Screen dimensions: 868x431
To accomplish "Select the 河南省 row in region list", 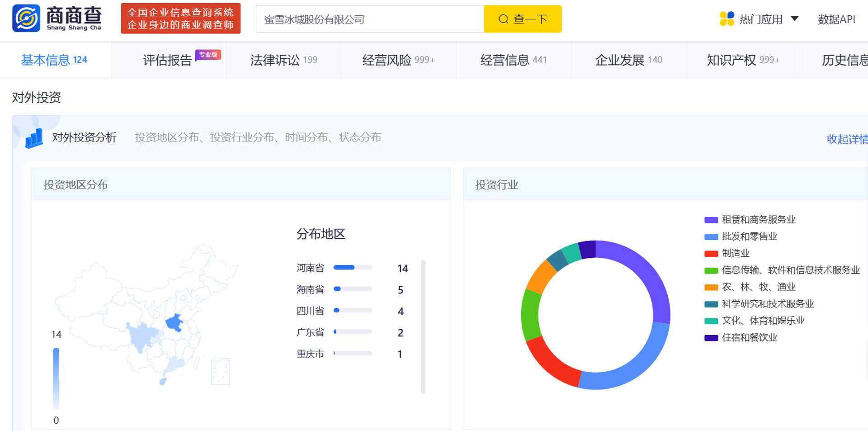I will 353,268.
